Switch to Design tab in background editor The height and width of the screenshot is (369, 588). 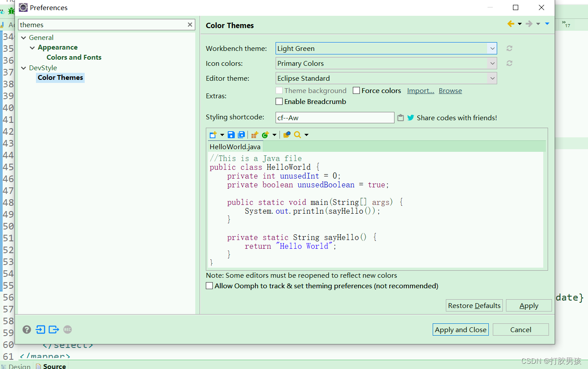coord(16,365)
